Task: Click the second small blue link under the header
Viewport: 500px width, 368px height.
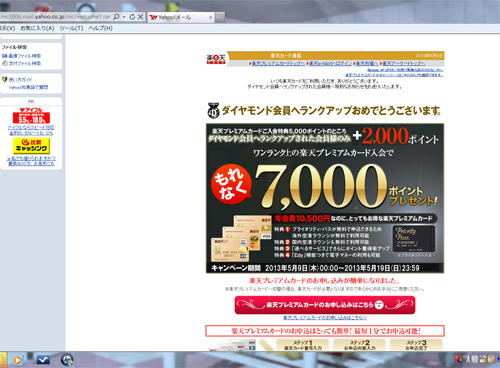Action: click(394, 75)
